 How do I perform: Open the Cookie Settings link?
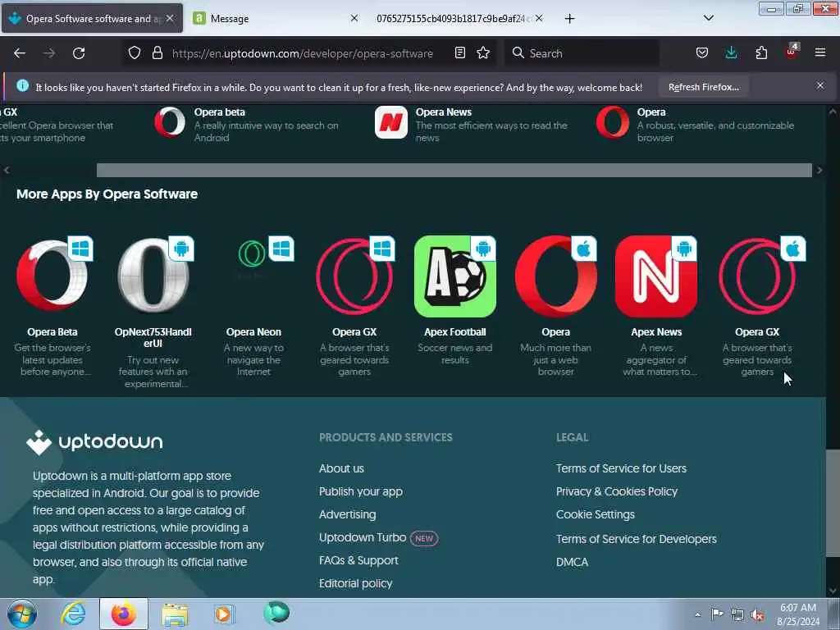(x=596, y=514)
